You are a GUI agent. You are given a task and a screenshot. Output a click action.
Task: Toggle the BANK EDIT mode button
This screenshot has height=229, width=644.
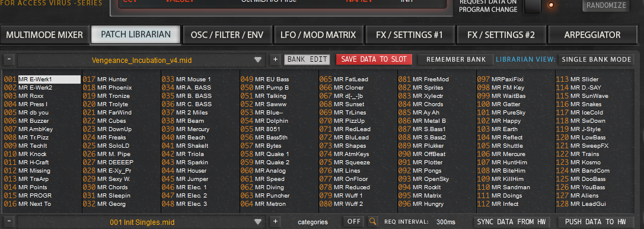[307, 59]
